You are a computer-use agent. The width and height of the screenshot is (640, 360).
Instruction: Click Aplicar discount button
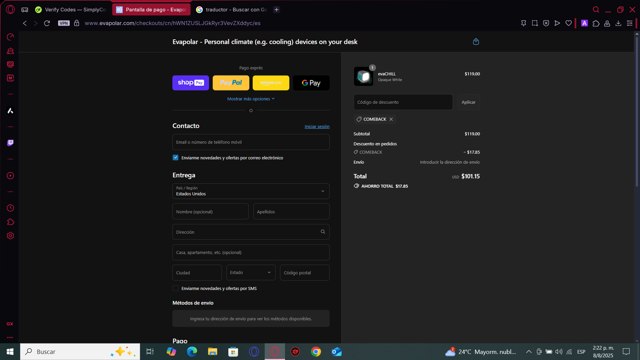point(468,102)
